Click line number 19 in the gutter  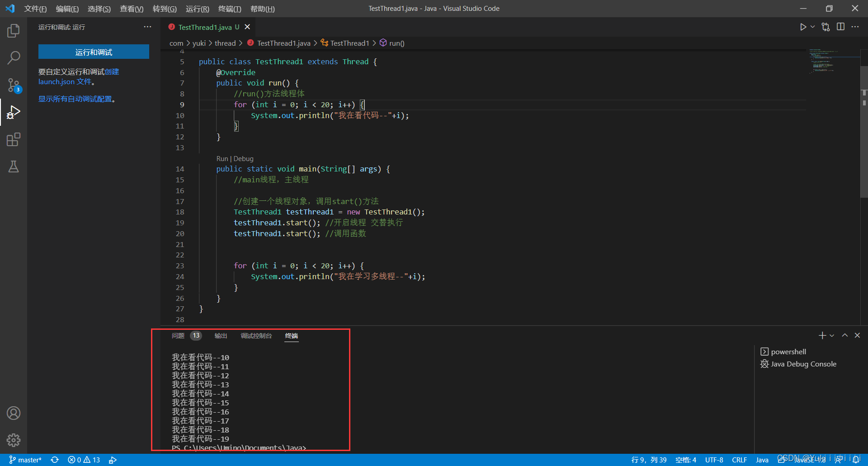click(180, 223)
